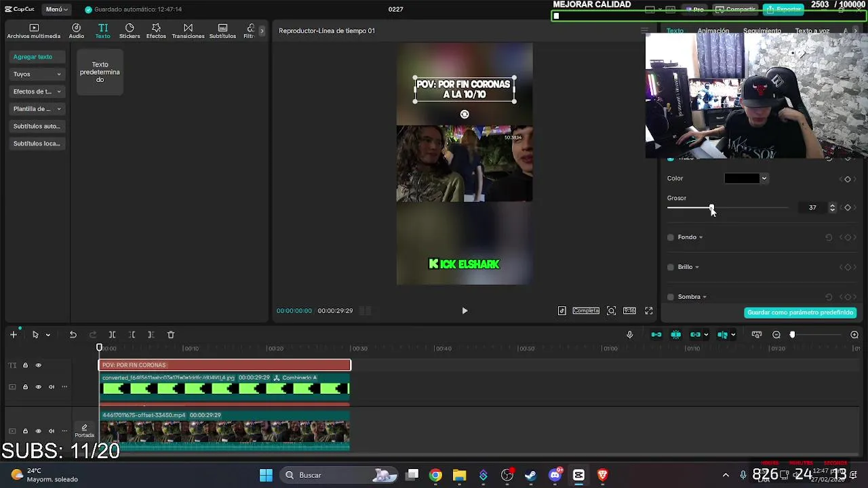This screenshot has width=868, height=488.
Task: Toggle preview axis on timeline
Action: 722,335
